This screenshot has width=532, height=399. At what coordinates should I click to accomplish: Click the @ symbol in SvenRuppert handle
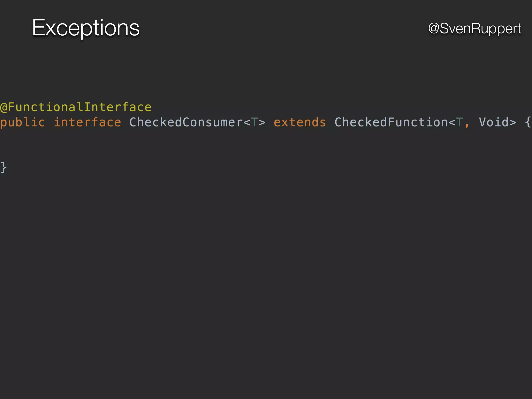tap(434, 28)
